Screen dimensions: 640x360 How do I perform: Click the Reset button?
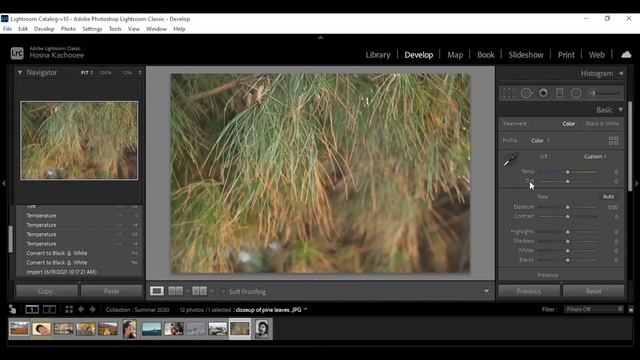(593, 291)
